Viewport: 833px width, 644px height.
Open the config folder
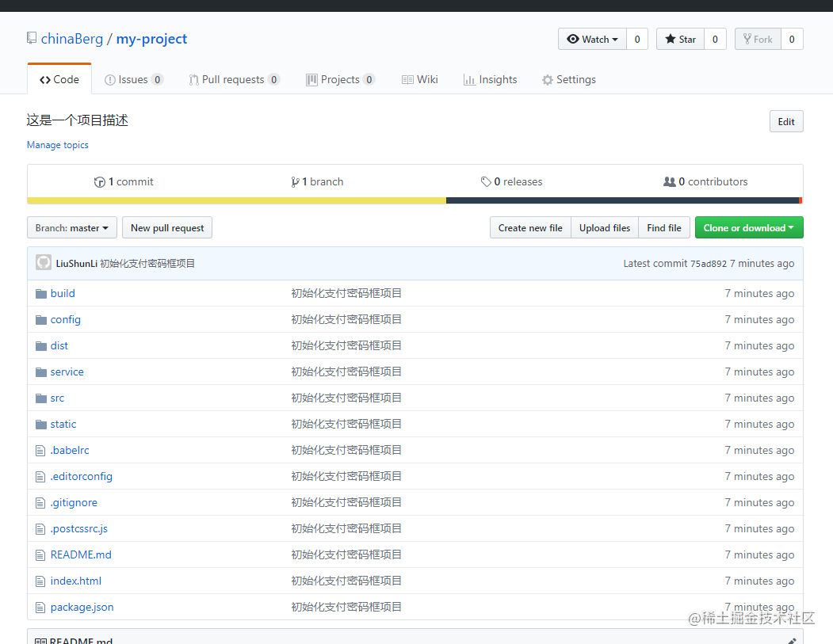click(x=65, y=319)
